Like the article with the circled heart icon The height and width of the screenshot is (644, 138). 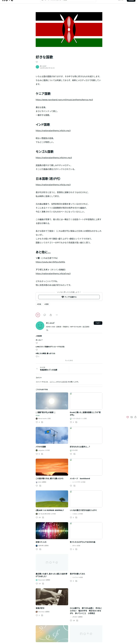pyautogui.click(x=38, y=315)
